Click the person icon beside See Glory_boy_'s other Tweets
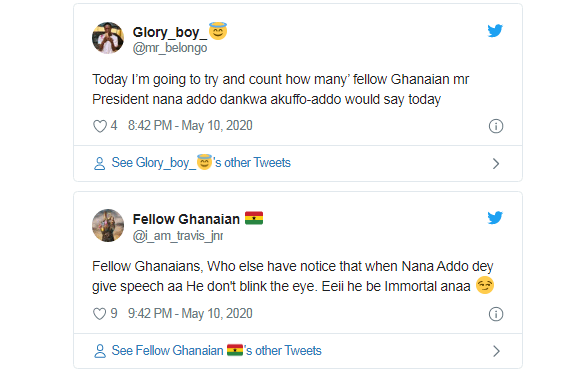The height and width of the screenshot is (370, 588). (x=99, y=163)
